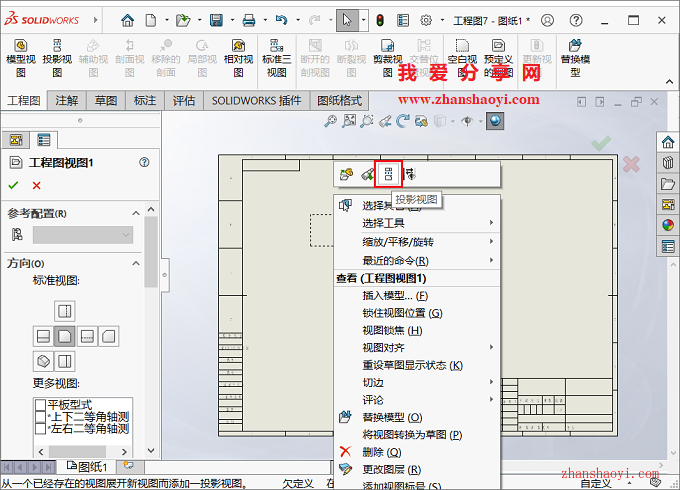680x490 pixels.
Task: Click the Projected View (投影视图) ribbon tool
Action: [57, 58]
